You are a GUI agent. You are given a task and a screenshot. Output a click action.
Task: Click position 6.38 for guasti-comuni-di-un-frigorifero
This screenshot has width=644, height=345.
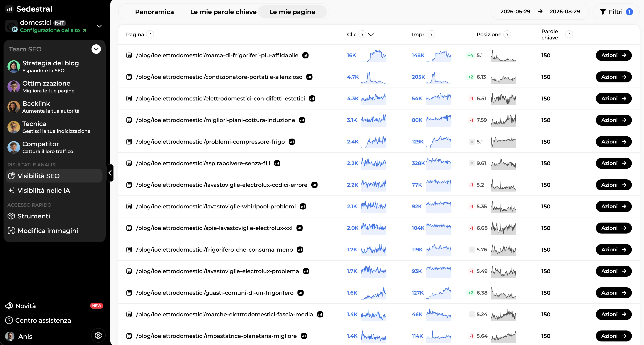pyautogui.click(x=482, y=293)
